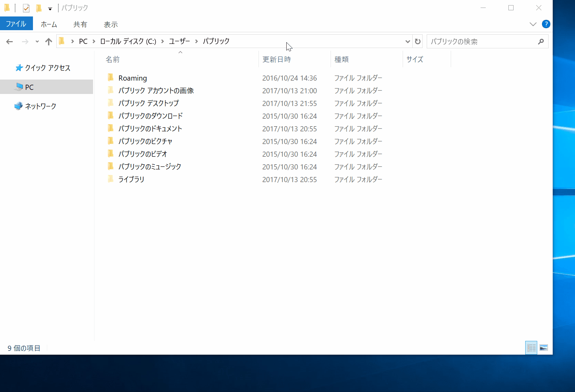Collapse the ribbon with the chevron
The width and height of the screenshot is (575, 392).
click(x=532, y=24)
